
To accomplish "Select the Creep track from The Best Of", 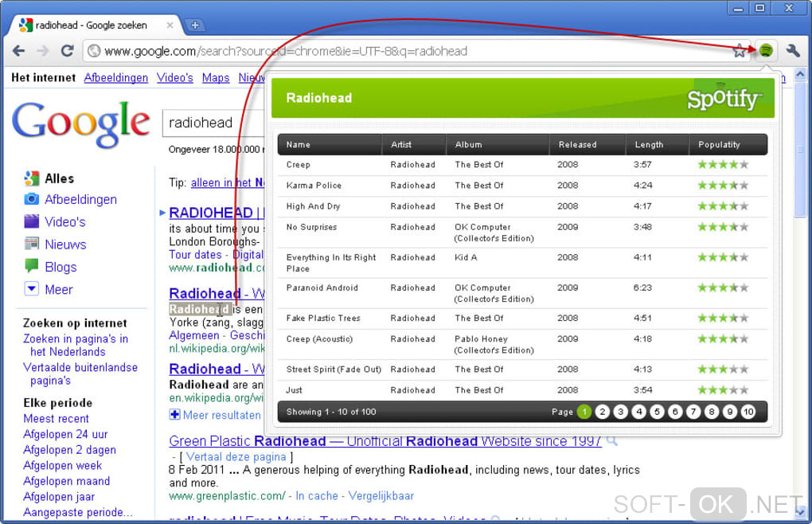I will [522, 165].
